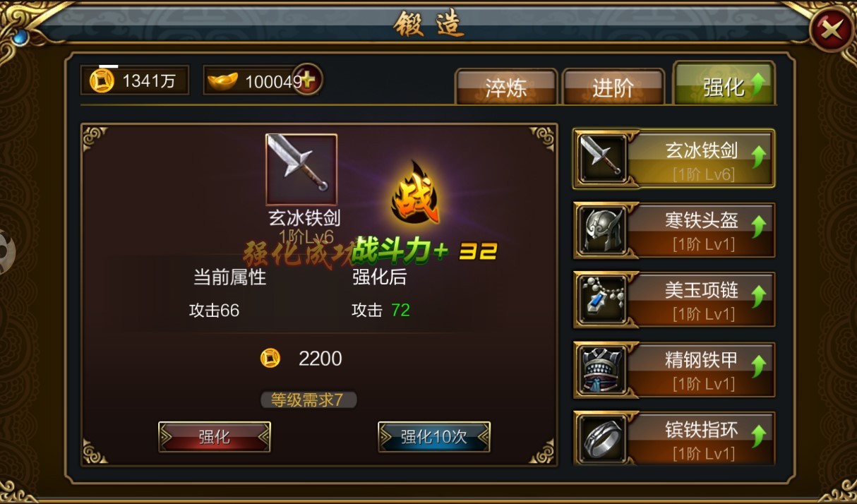Switch to the 淬炼 tab

(506, 86)
